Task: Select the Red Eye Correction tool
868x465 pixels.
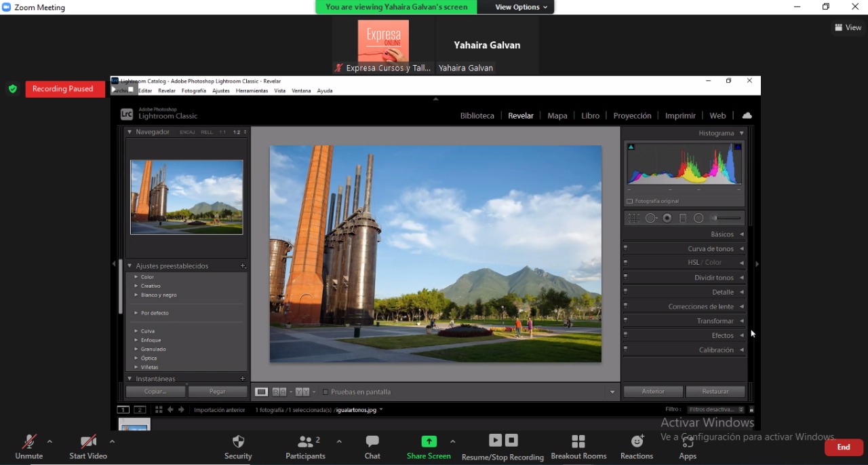Action: pyautogui.click(x=667, y=219)
